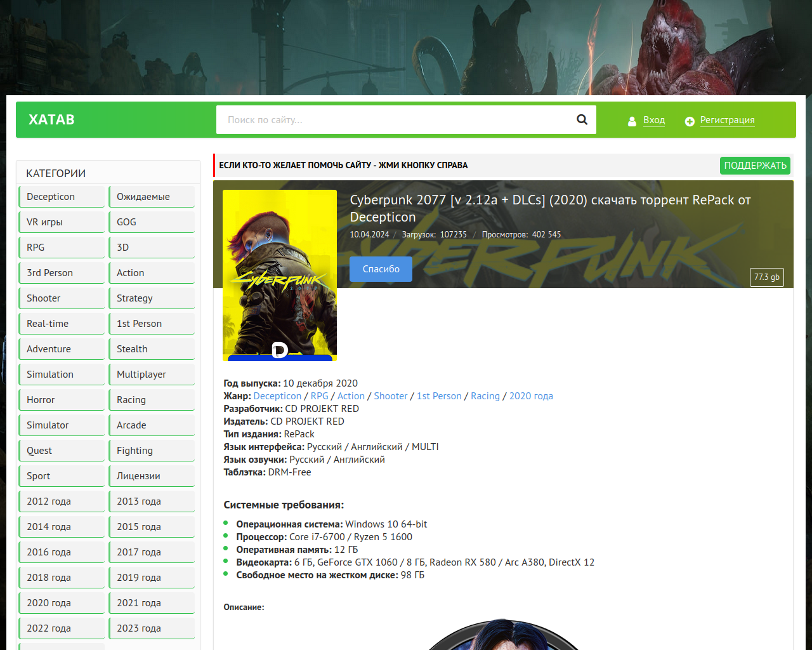Browse 2020 года category in sidebar
Viewport: 812px width, 650px height.
click(x=62, y=603)
